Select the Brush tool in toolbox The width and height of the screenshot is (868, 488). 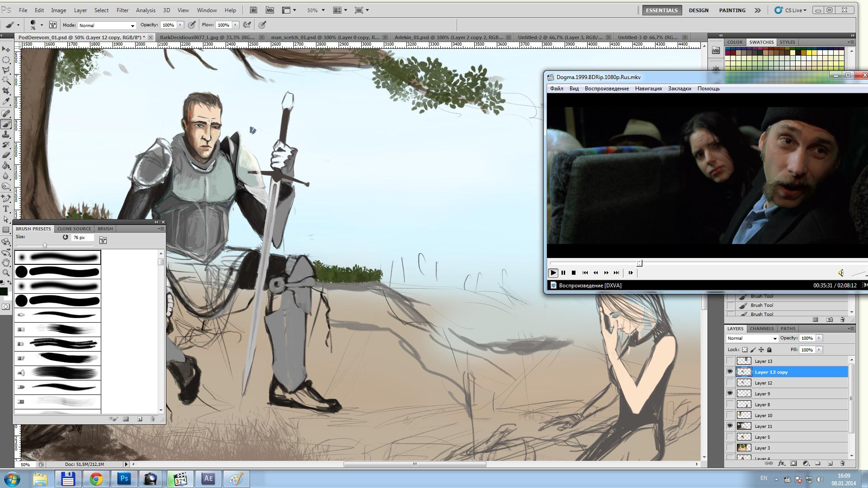click(x=6, y=124)
